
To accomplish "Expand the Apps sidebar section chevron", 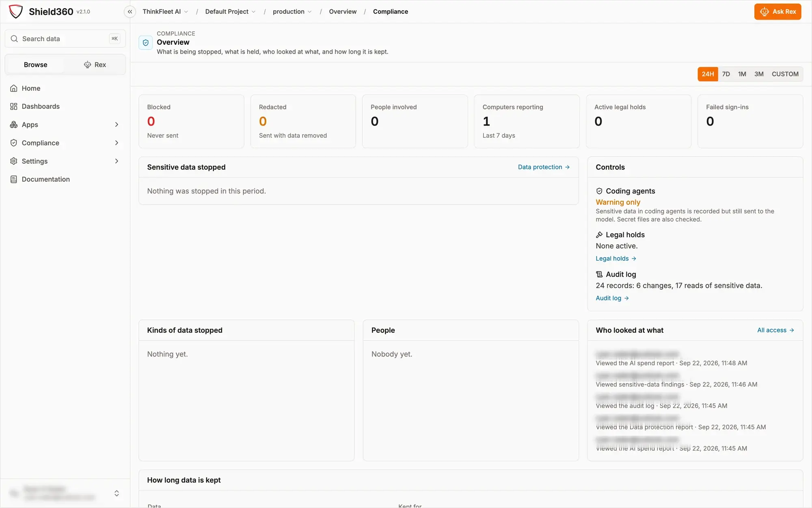I will (x=117, y=125).
